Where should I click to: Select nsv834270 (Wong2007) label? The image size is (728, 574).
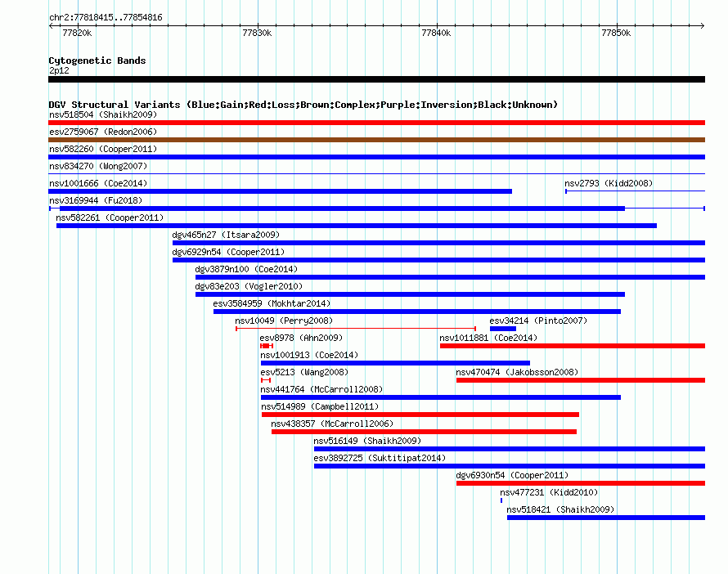(x=98, y=166)
